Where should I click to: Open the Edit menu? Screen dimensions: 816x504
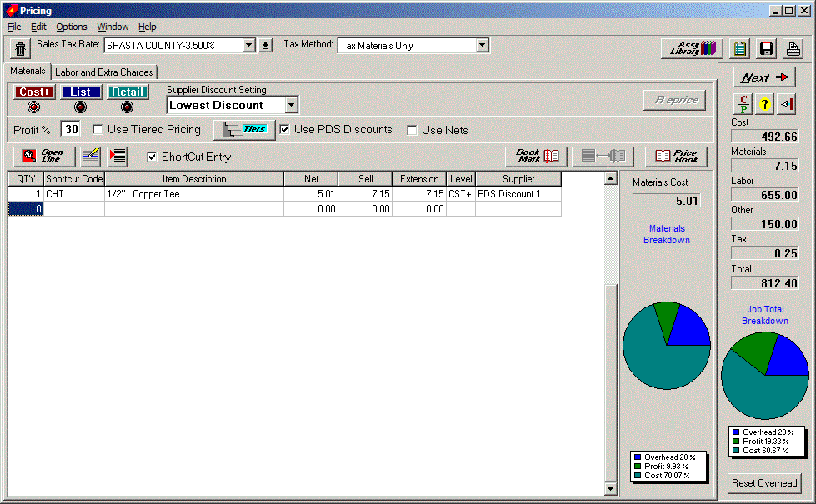click(38, 27)
